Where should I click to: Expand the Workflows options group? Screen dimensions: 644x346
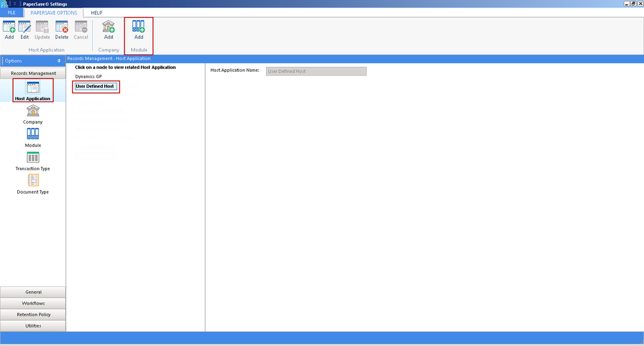[33, 303]
